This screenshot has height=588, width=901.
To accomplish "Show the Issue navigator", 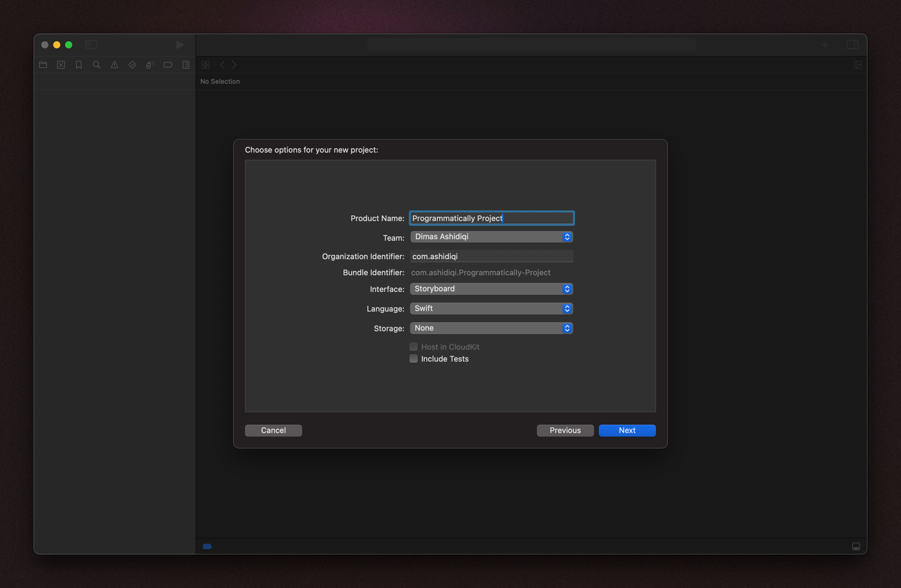I will point(114,64).
